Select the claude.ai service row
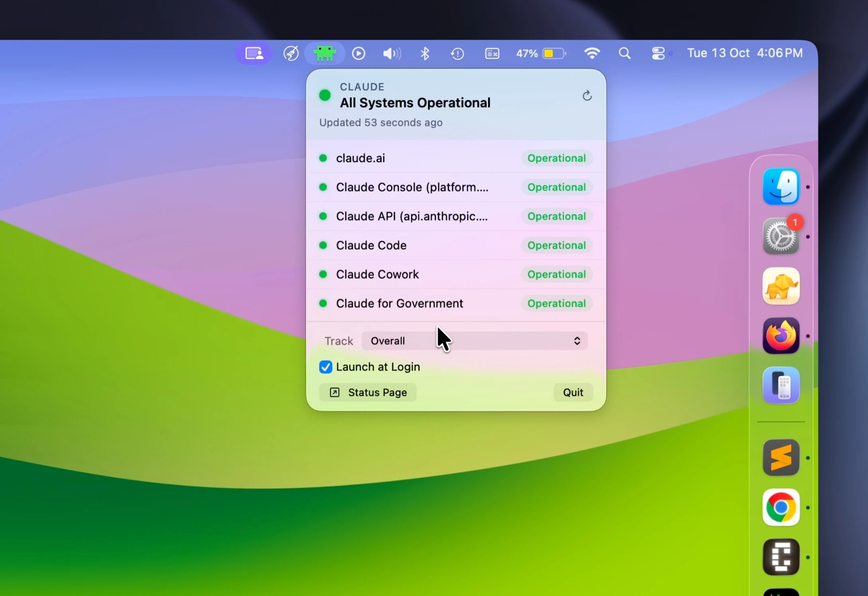This screenshot has width=868, height=596. point(456,158)
